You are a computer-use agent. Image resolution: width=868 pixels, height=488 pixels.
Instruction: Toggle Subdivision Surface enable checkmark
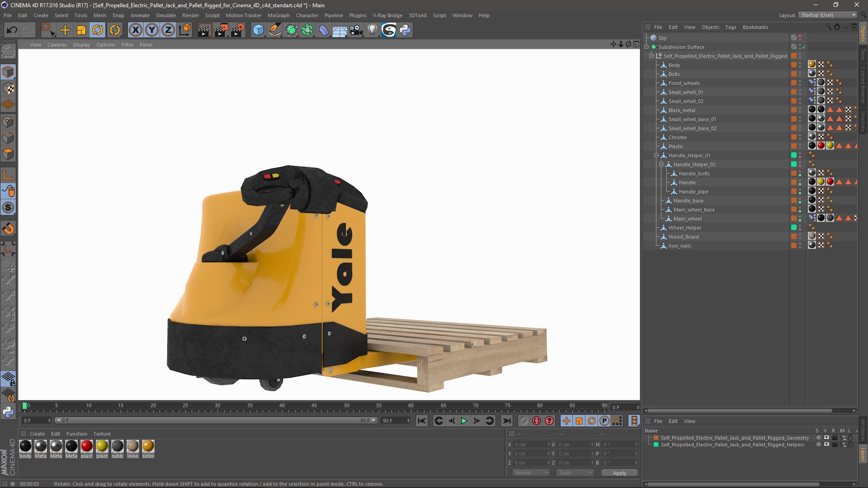(804, 47)
